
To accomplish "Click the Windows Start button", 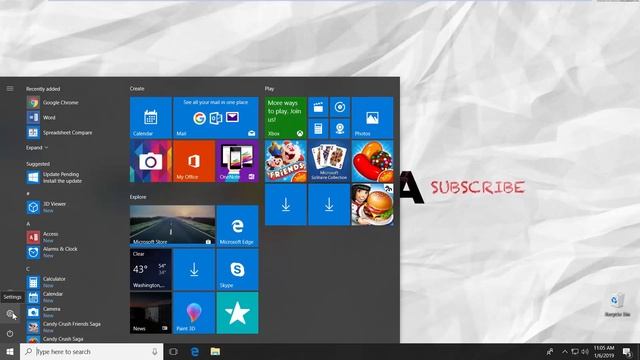I will [10, 351].
